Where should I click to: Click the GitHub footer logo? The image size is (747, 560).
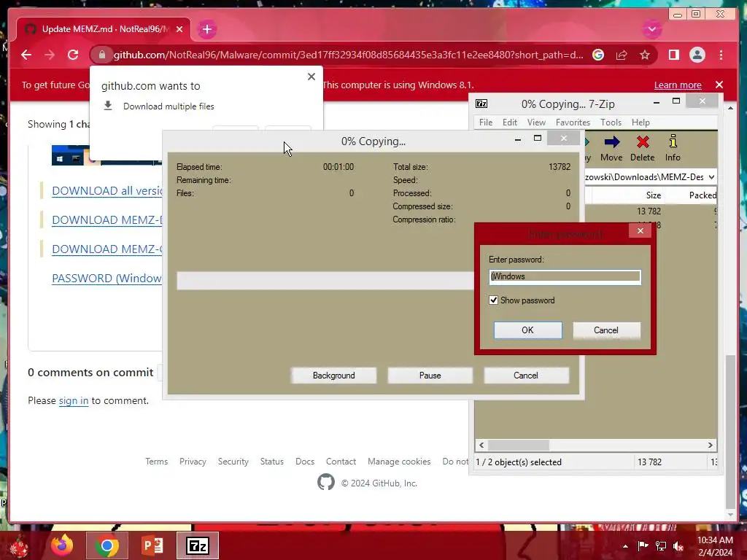[326, 483]
